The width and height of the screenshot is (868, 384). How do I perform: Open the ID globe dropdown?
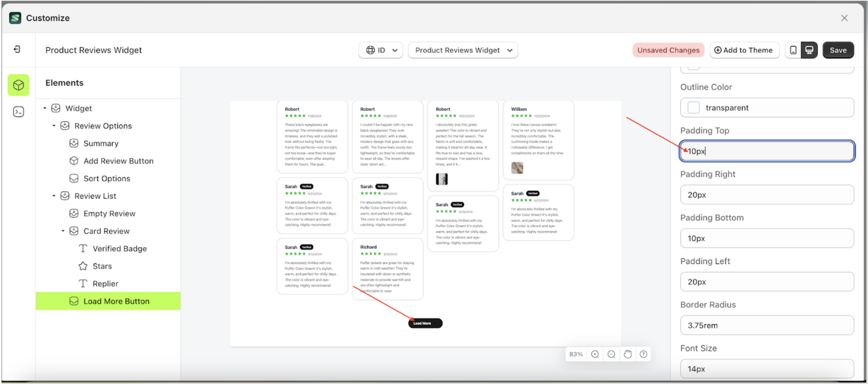point(381,50)
